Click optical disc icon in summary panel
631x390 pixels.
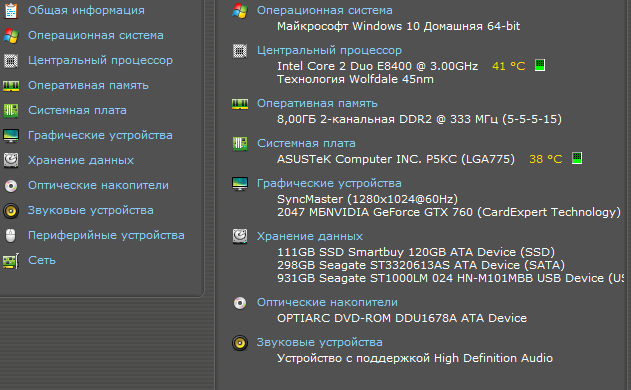240,303
